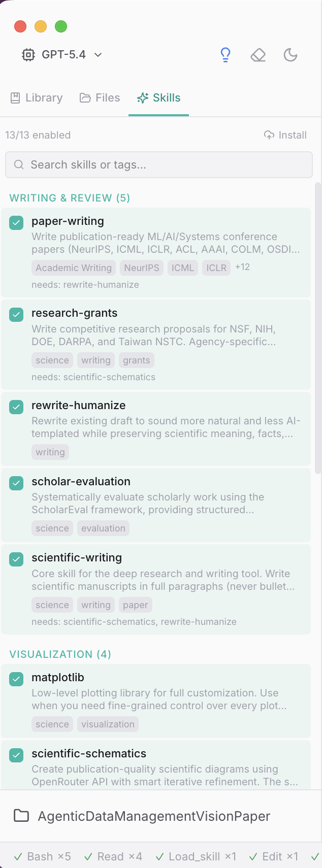The width and height of the screenshot is (322, 868).
Task: Toggle the matplotlib skill off
Action: pyautogui.click(x=16, y=679)
